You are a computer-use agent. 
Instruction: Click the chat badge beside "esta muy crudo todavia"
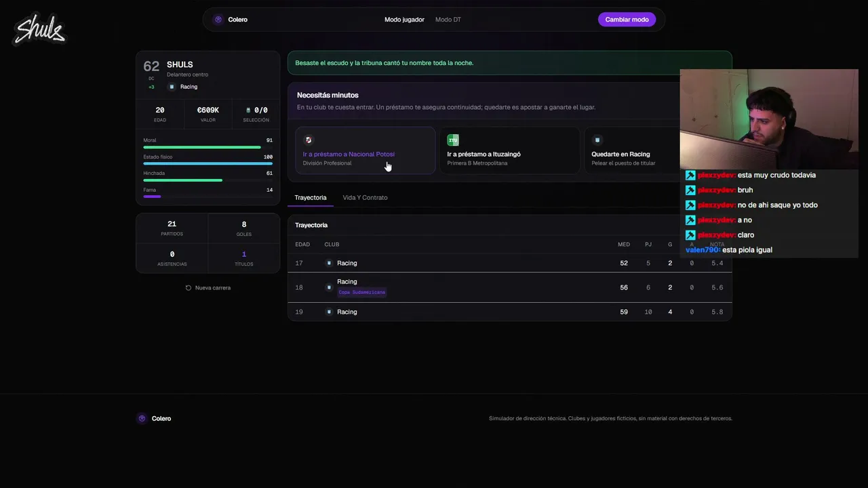click(x=690, y=176)
